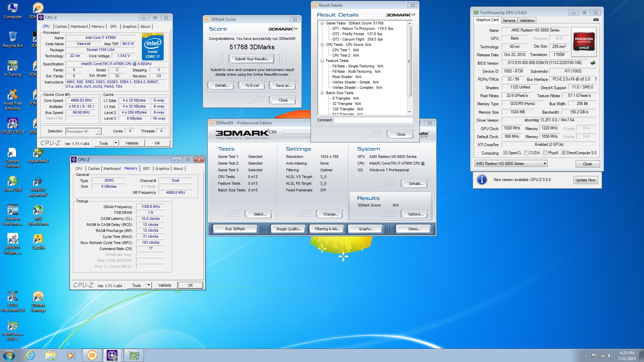Open Windows Media Player taskbar icon

click(71, 355)
